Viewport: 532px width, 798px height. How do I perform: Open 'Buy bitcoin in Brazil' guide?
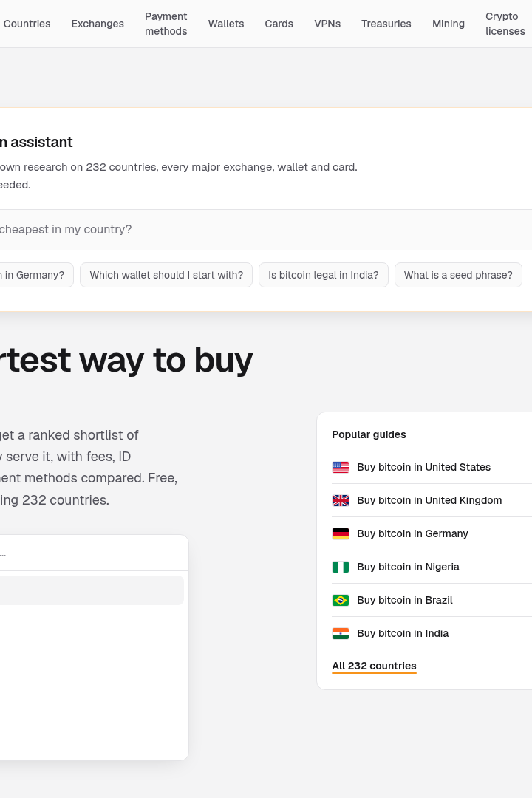(432, 600)
